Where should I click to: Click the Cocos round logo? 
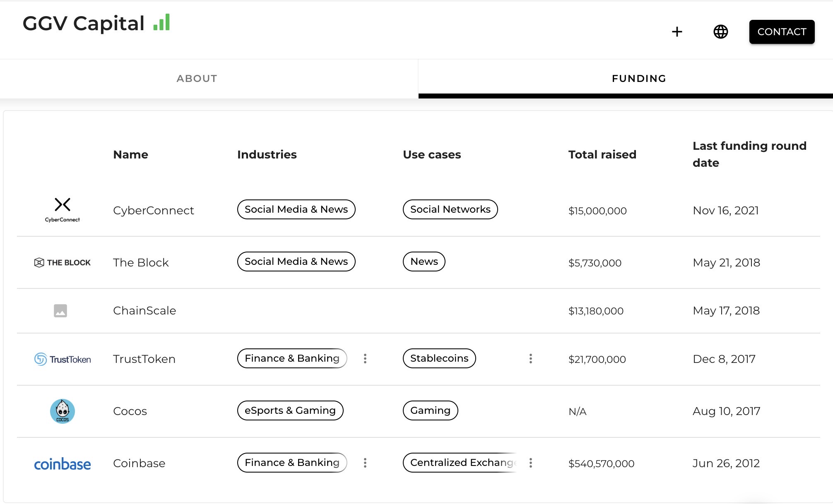(63, 411)
